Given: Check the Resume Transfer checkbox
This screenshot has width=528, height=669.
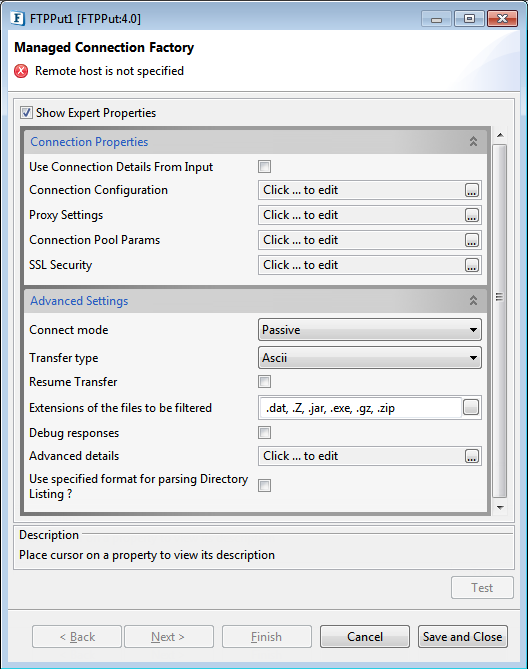Looking at the screenshot, I should 264,381.
